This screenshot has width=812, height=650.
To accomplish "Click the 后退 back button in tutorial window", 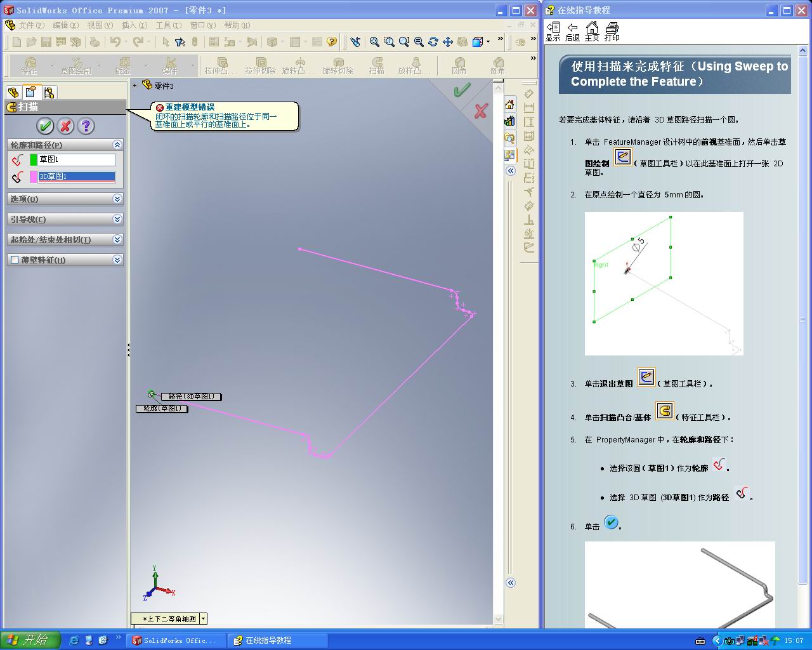I will 572,32.
